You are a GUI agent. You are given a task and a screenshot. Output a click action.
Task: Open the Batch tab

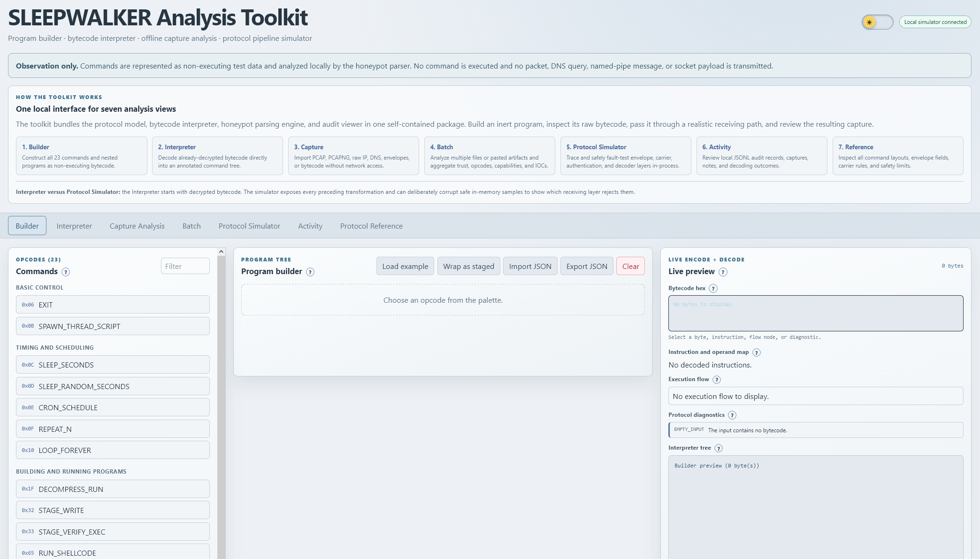[x=191, y=226]
